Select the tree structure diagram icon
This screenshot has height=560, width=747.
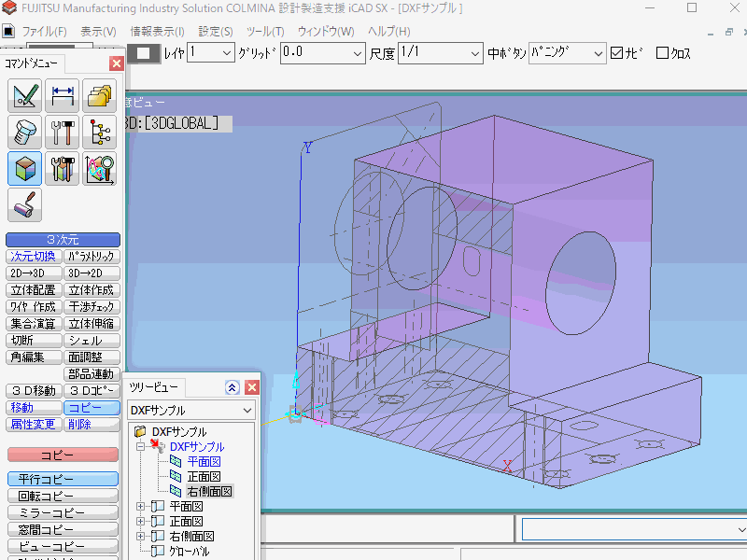(99, 131)
